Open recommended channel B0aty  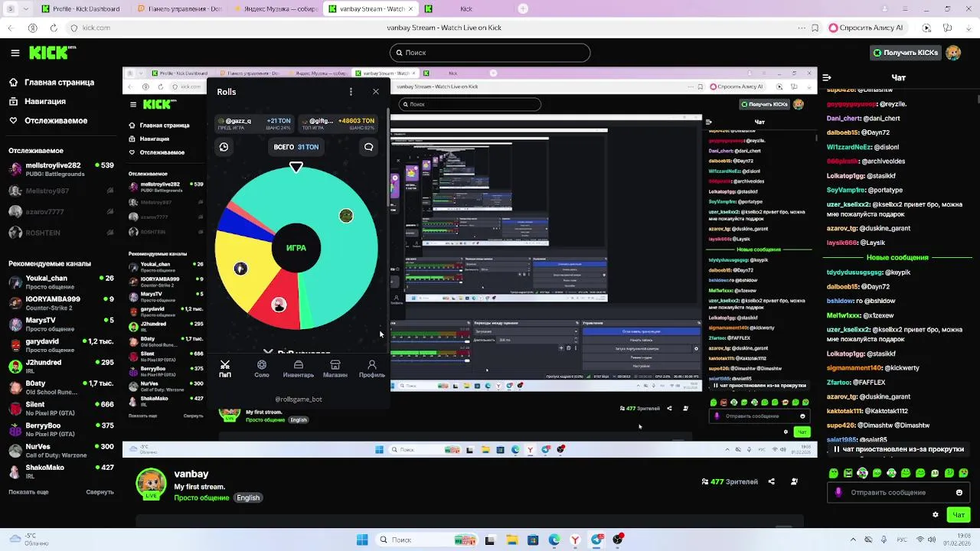click(61, 387)
